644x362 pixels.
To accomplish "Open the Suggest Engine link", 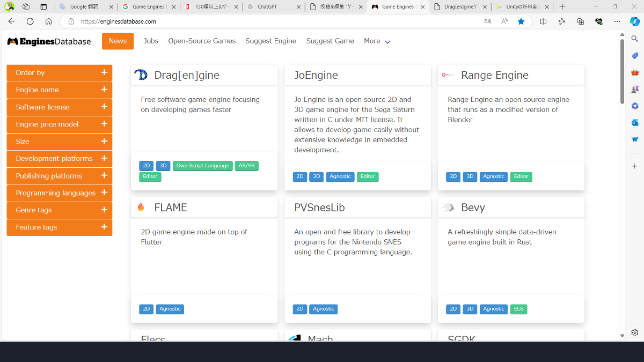I will [x=270, y=41].
